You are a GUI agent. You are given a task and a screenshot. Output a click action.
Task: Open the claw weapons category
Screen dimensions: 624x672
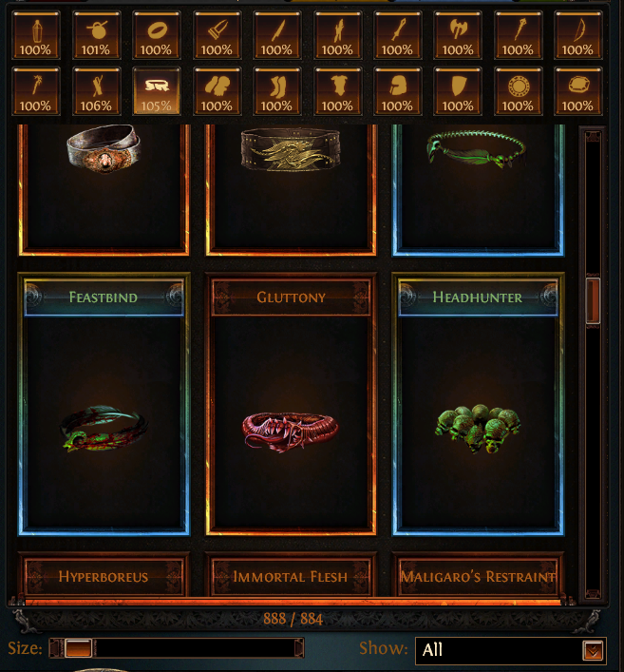217,35
